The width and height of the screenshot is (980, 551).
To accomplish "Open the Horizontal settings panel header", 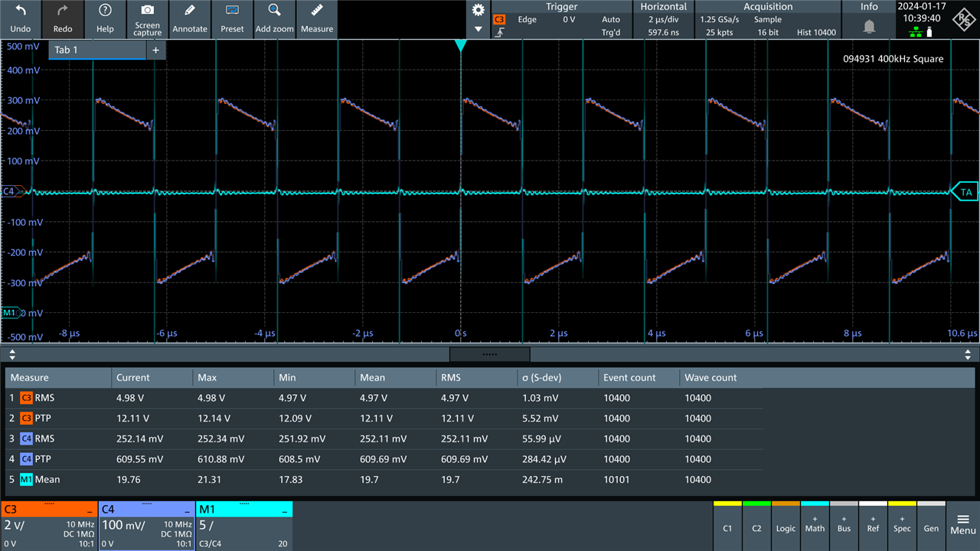I will (x=663, y=6).
